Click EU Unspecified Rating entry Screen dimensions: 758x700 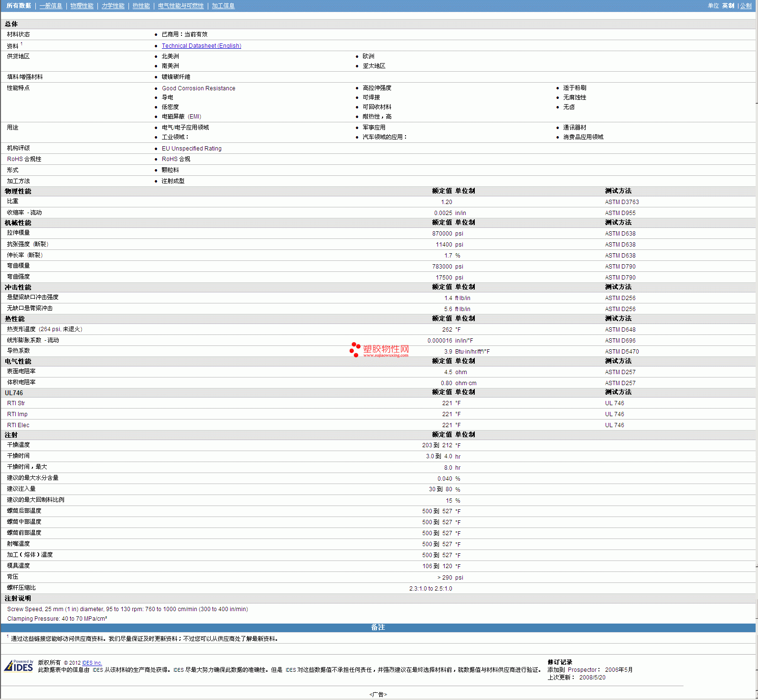pos(192,149)
